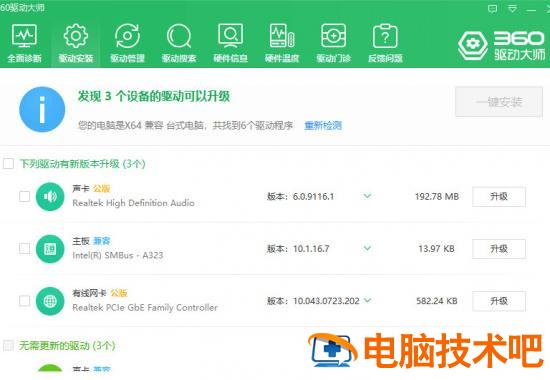Check the select-all box for 下列驱动有新版本升级
The height and width of the screenshot is (380, 550).
point(8,164)
